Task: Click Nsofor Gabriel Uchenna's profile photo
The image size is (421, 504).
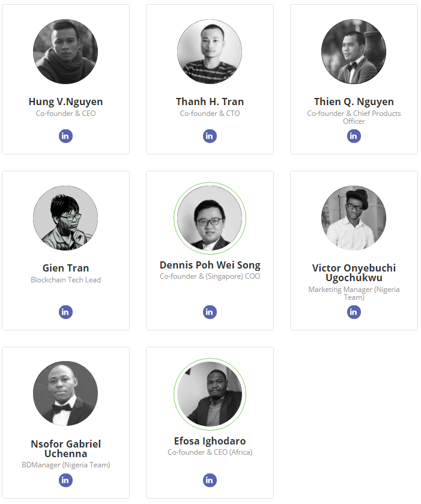Action: [x=65, y=393]
